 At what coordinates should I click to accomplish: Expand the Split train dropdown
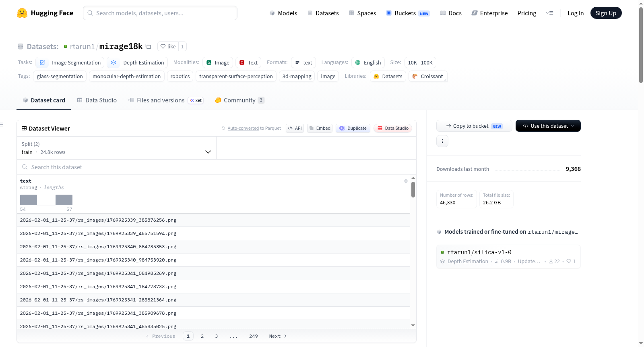tap(116, 148)
